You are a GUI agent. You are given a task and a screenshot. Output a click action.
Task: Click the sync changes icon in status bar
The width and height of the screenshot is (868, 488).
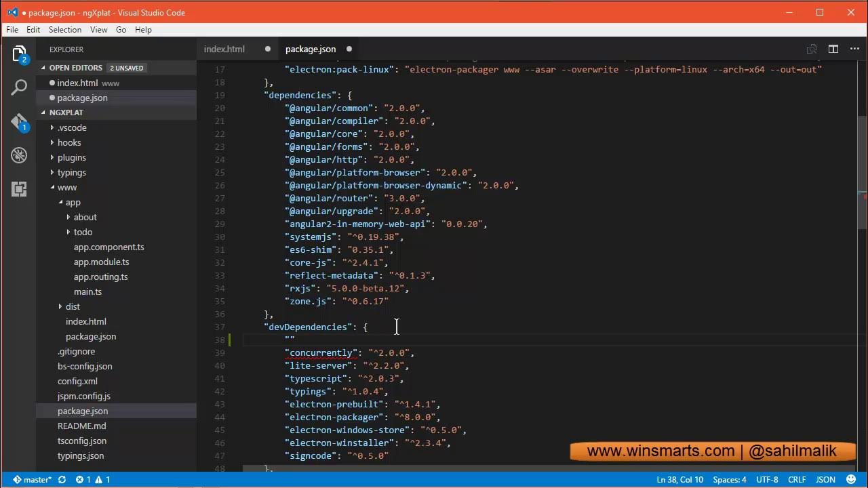click(x=62, y=480)
